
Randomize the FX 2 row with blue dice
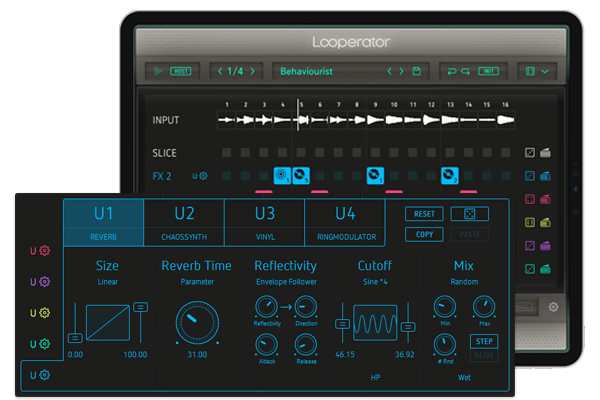[530, 176]
